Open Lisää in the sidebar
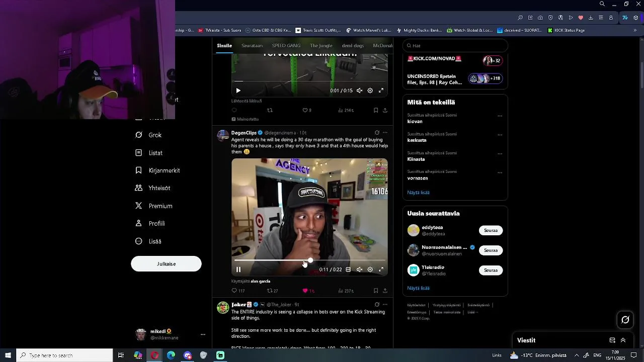 point(149,241)
